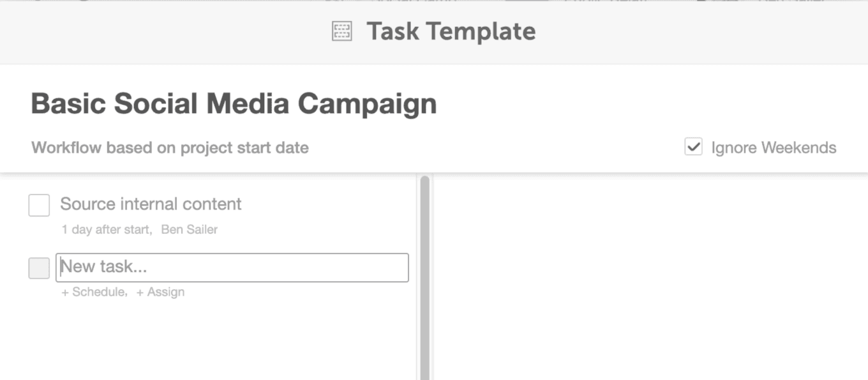Check off the Source internal content task
868x380 pixels.
click(x=39, y=205)
